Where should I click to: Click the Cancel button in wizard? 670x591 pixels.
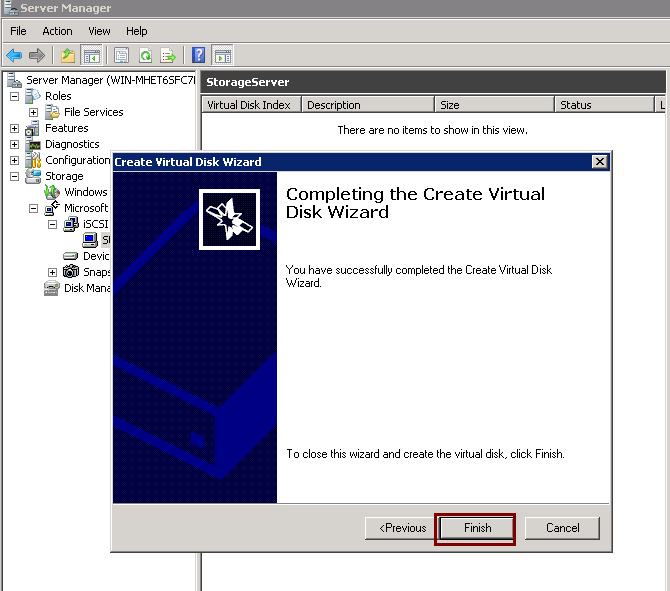(562, 528)
